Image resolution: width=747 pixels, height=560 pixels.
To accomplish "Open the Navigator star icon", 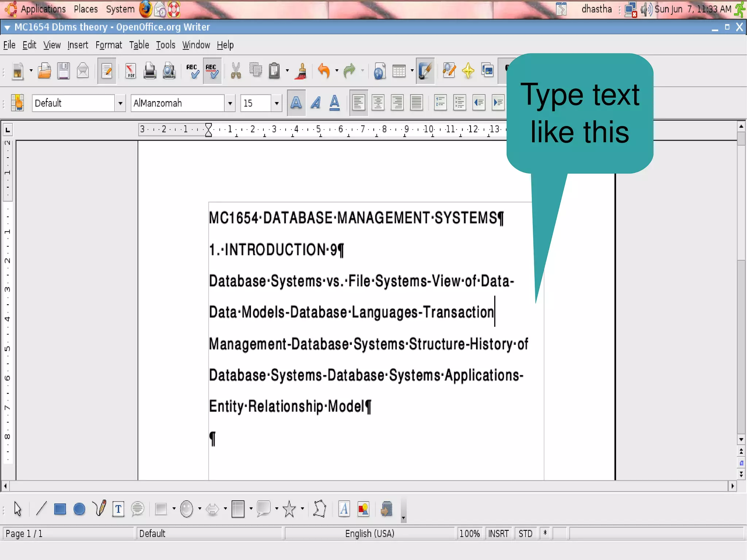I will tap(468, 71).
